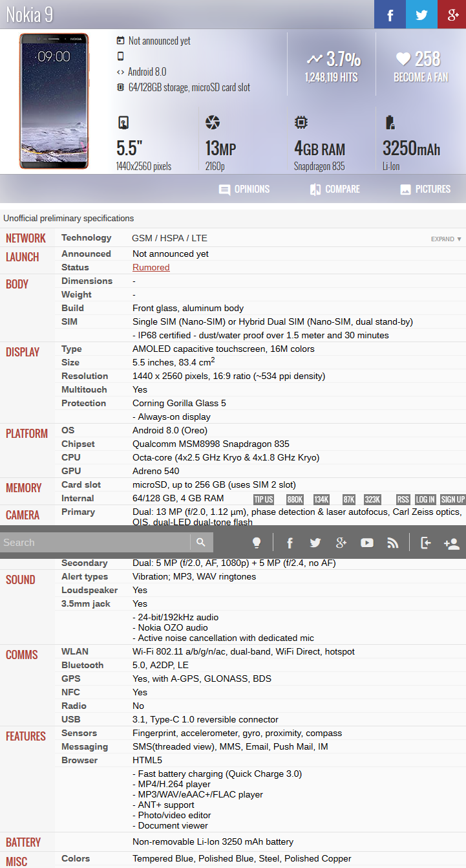Screen dimensions: 466x868
Task: Click the Sensors label in Features section
Action: (x=79, y=733)
